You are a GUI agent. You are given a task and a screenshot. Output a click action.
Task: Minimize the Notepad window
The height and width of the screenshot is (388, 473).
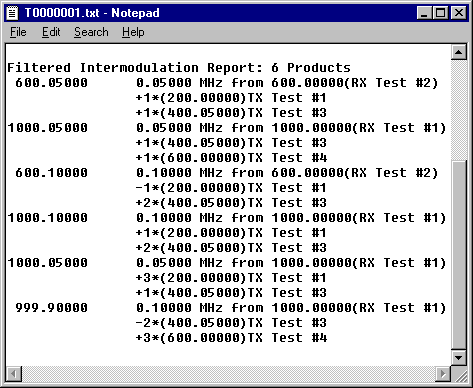[424, 13]
